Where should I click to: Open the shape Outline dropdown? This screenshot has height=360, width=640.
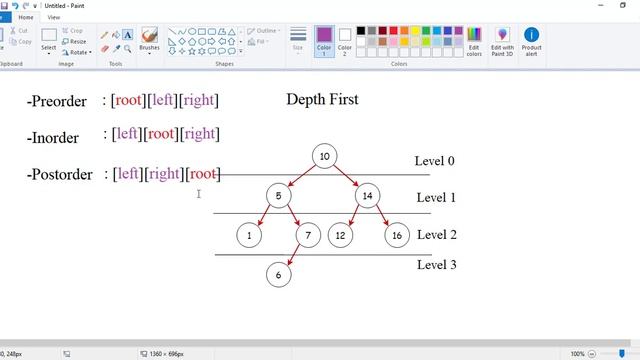click(x=264, y=31)
